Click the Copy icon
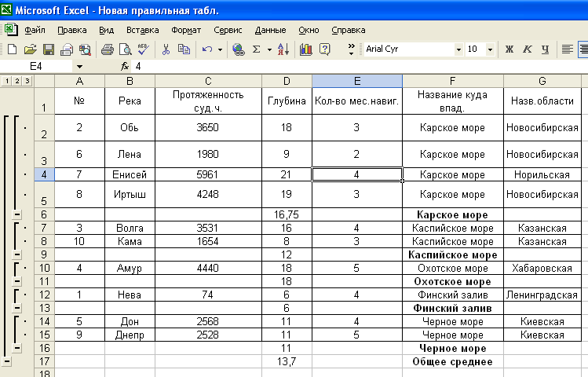 (x=184, y=49)
